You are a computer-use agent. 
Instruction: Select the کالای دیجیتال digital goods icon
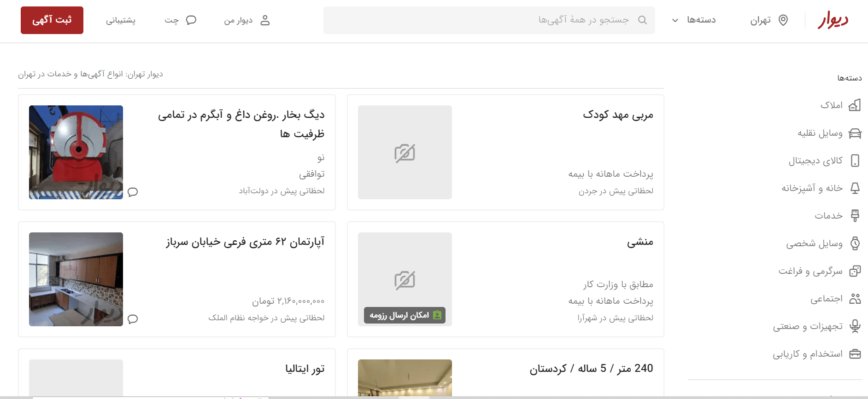855,161
